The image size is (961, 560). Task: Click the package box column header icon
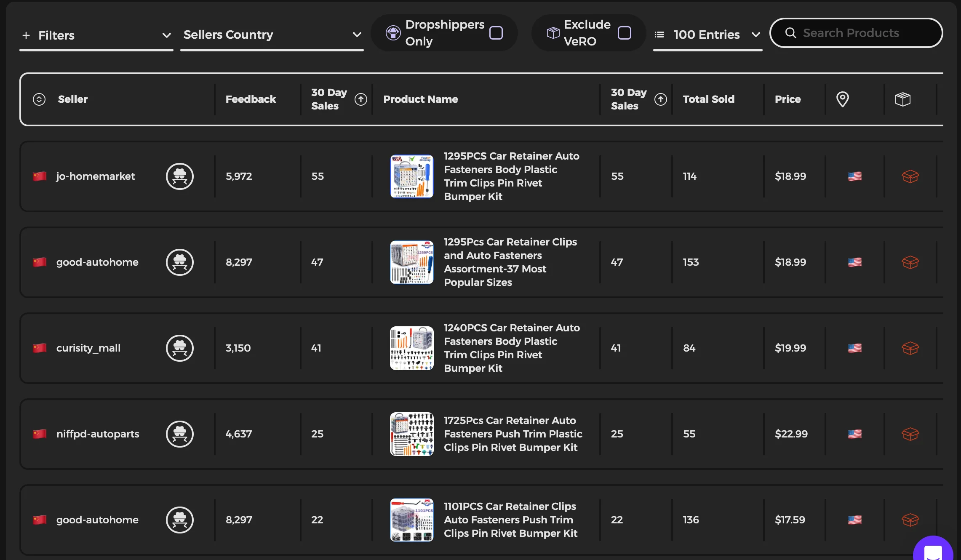[x=903, y=99]
